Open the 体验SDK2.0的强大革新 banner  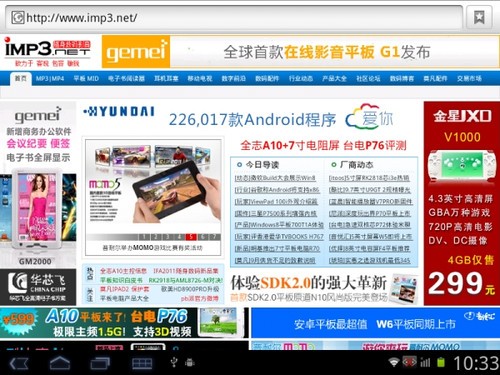coord(324,288)
